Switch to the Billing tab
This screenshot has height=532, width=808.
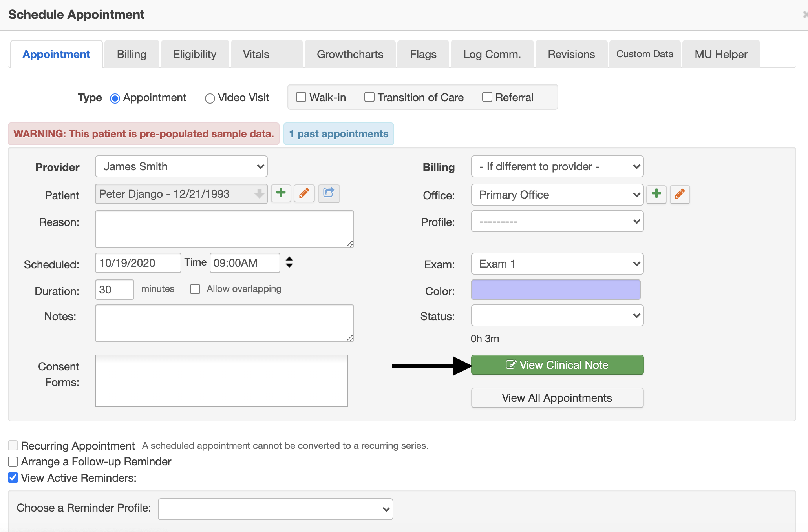coord(132,54)
